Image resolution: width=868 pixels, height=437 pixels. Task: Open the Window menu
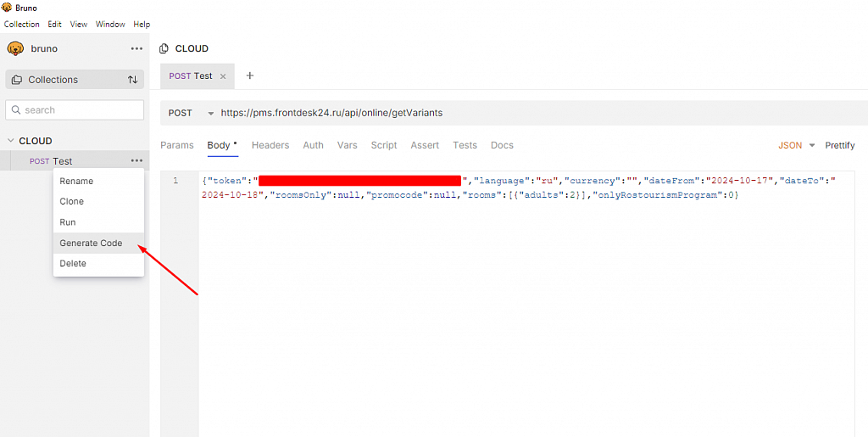[110, 25]
